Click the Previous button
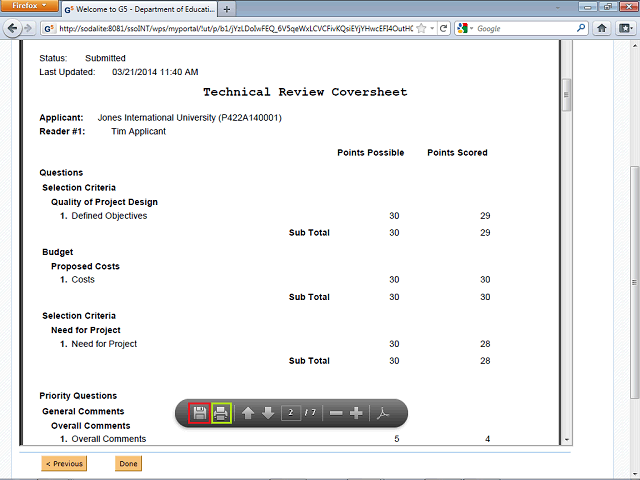Viewport: 640px width, 480px height. click(x=64, y=464)
